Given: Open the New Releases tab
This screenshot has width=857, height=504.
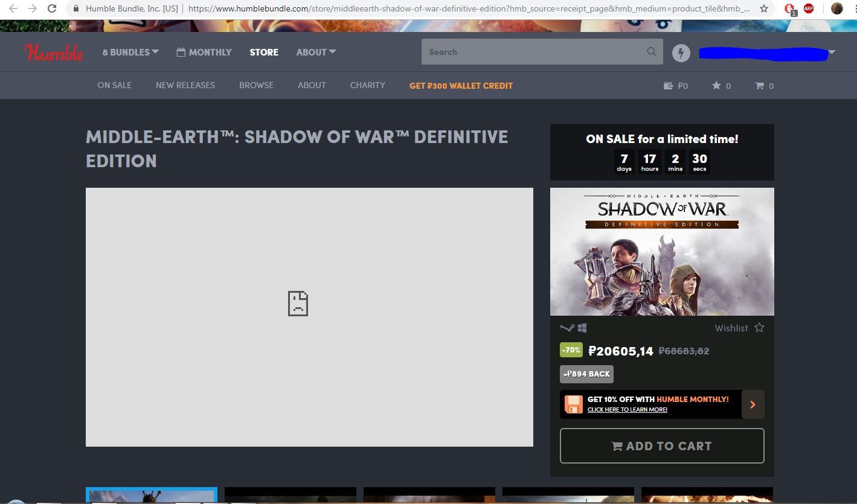Looking at the screenshot, I should tap(185, 86).
